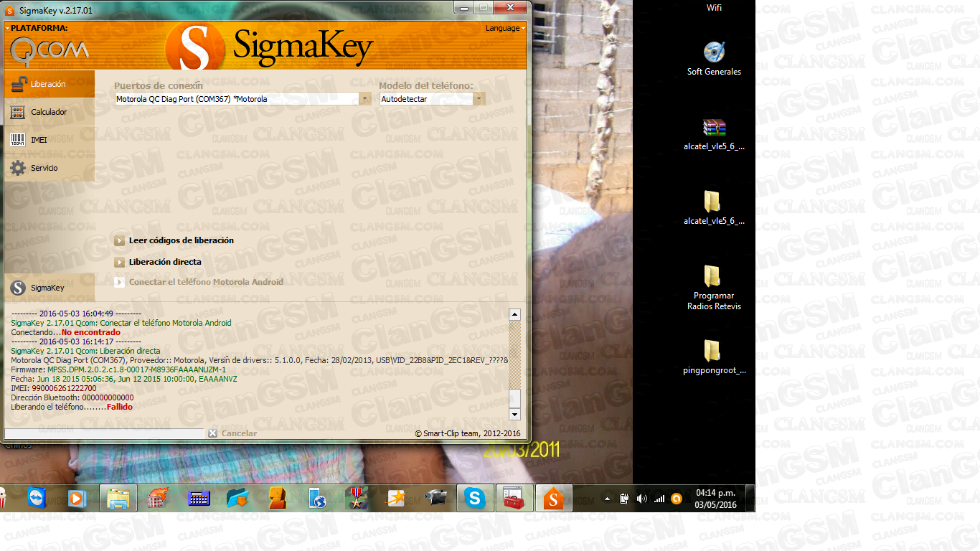The image size is (980, 551).
Task: Open Windows Explorer from the taskbar
Action: (x=118, y=498)
